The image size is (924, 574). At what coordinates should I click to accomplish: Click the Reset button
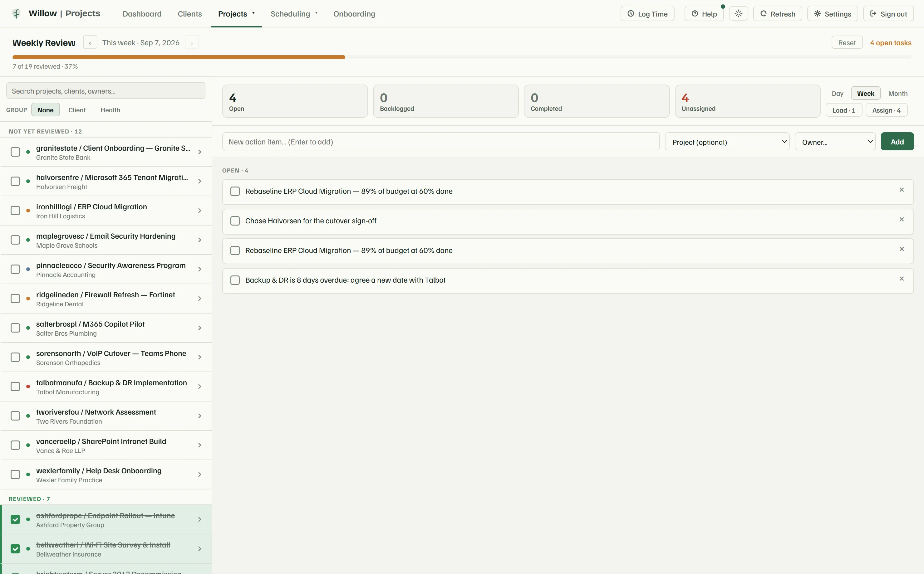click(x=847, y=42)
